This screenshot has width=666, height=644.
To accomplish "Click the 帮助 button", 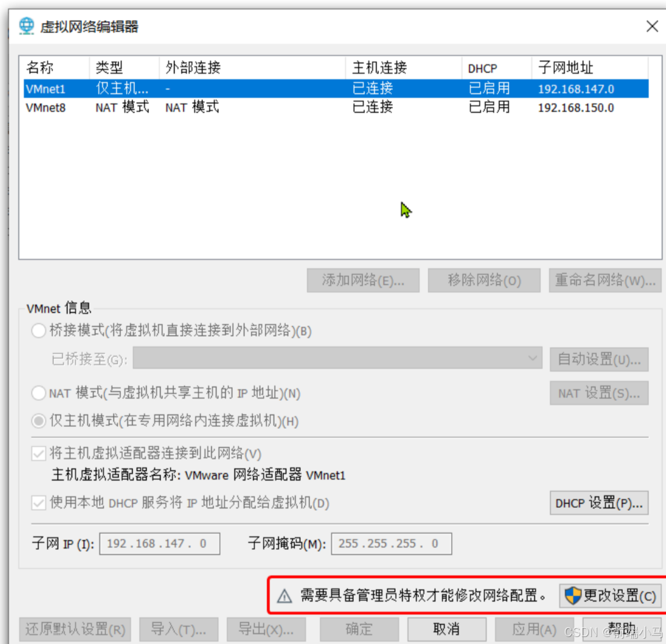I will click(622, 629).
